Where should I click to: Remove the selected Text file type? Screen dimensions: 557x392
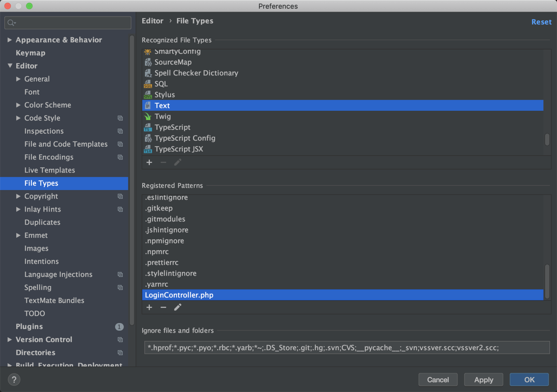(163, 162)
